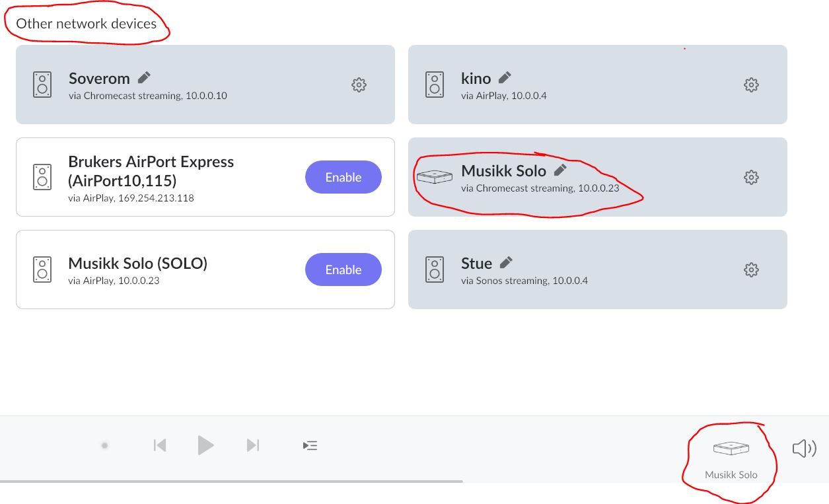
Task: Enable Brukers AirPort Express device
Action: pyautogui.click(x=343, y=177)
